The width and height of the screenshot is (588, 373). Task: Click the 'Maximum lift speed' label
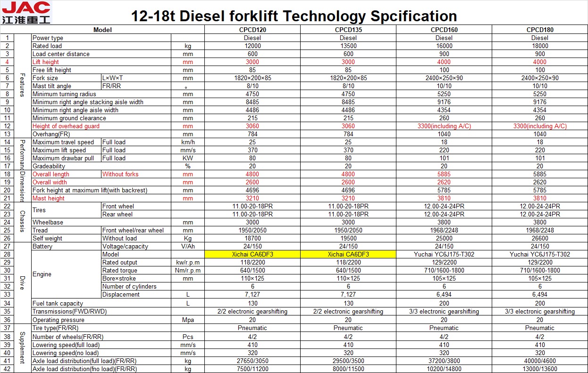coord(59,150)
